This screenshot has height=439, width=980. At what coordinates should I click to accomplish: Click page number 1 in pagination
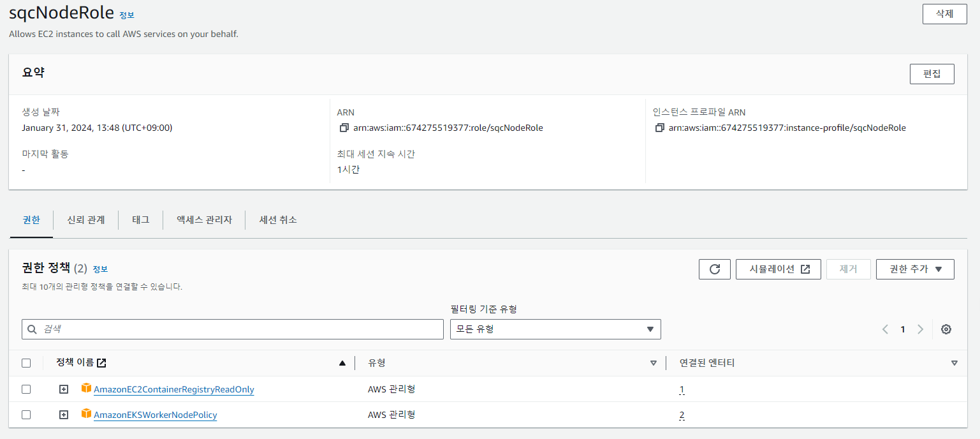click(x=903, y=329)
